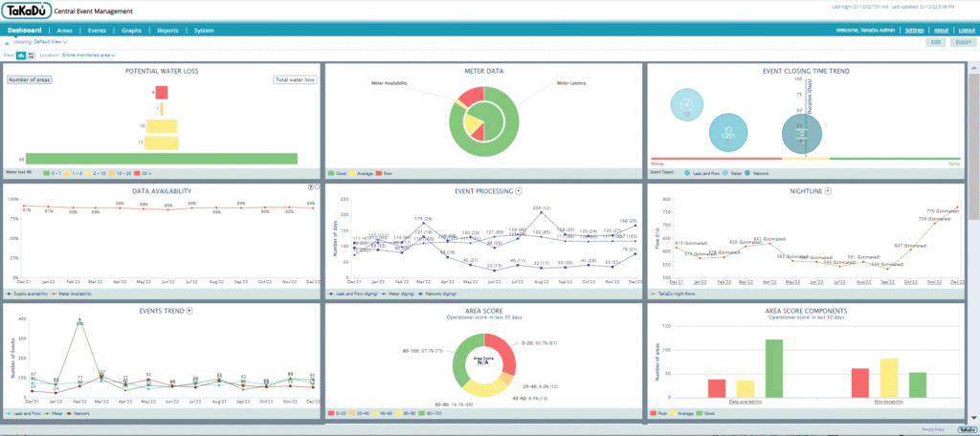Expand the Event Processing options arrow

click(518, 191)
